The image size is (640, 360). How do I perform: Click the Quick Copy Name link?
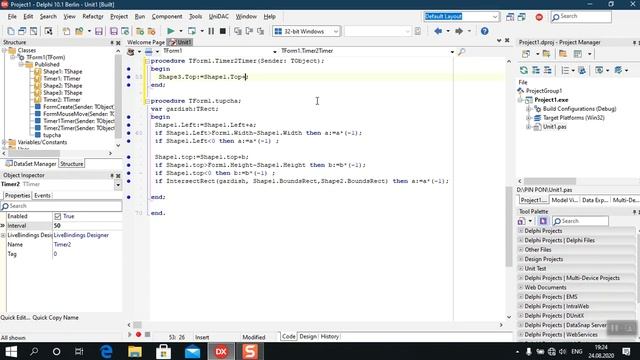(56, 318)
